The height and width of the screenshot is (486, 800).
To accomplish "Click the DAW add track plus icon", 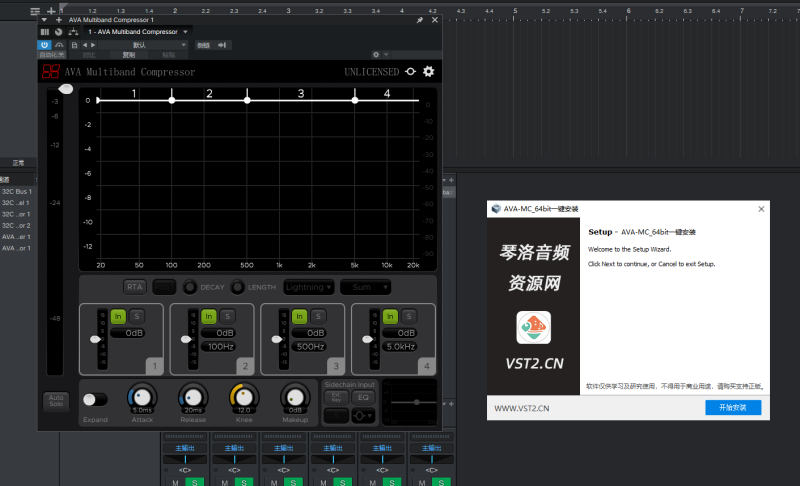I will pyautogui.click(x=51, y=11).
